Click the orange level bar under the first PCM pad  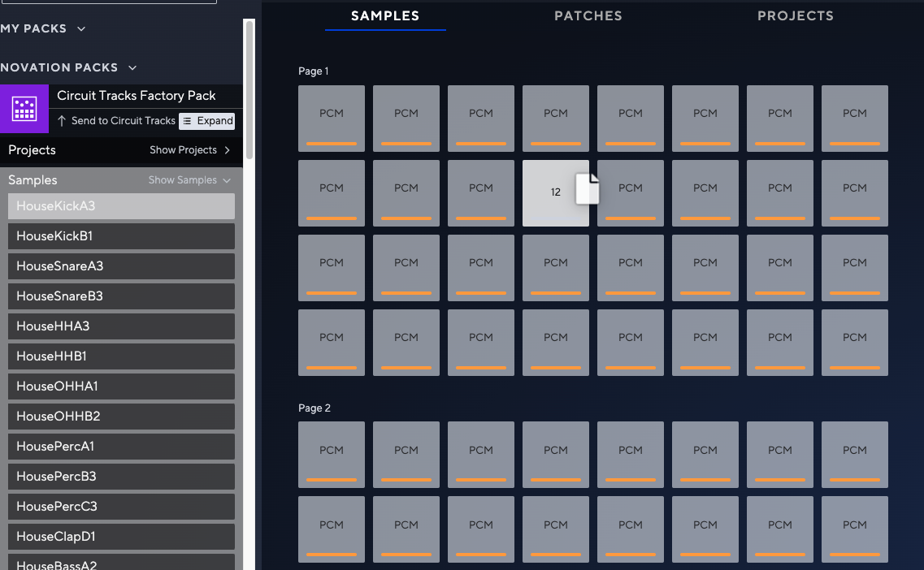pos(331,145)
